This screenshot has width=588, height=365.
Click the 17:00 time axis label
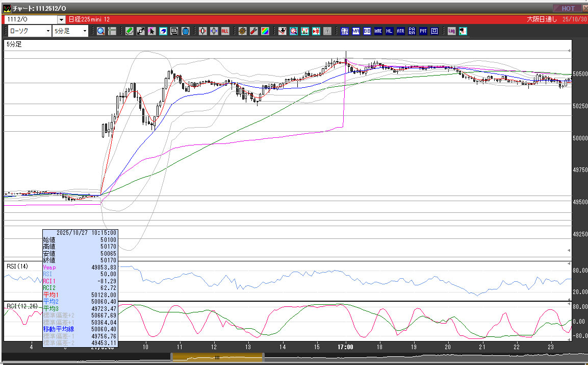[x=345, y=347]
